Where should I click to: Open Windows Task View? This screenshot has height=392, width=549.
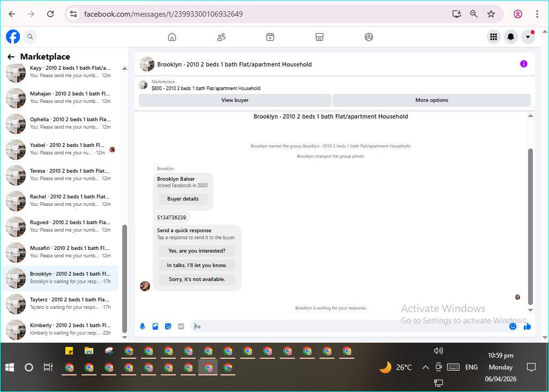(x=48, y=367)
